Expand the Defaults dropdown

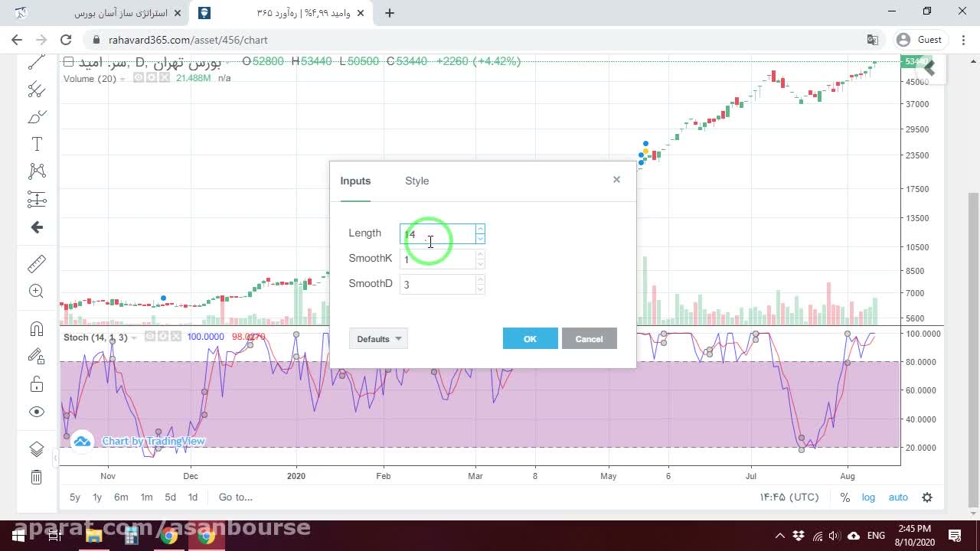point(378,339)
